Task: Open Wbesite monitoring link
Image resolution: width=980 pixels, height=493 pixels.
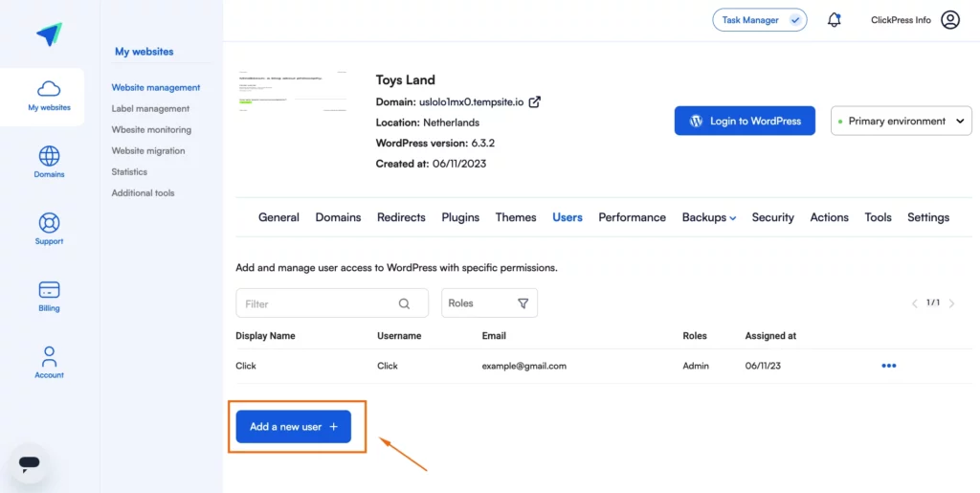Action: (x=151, y=130)
